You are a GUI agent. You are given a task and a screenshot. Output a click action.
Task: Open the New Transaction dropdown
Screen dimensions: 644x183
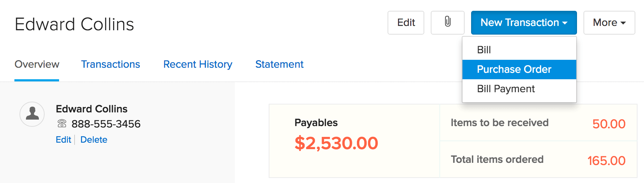(x=524, y=22)
